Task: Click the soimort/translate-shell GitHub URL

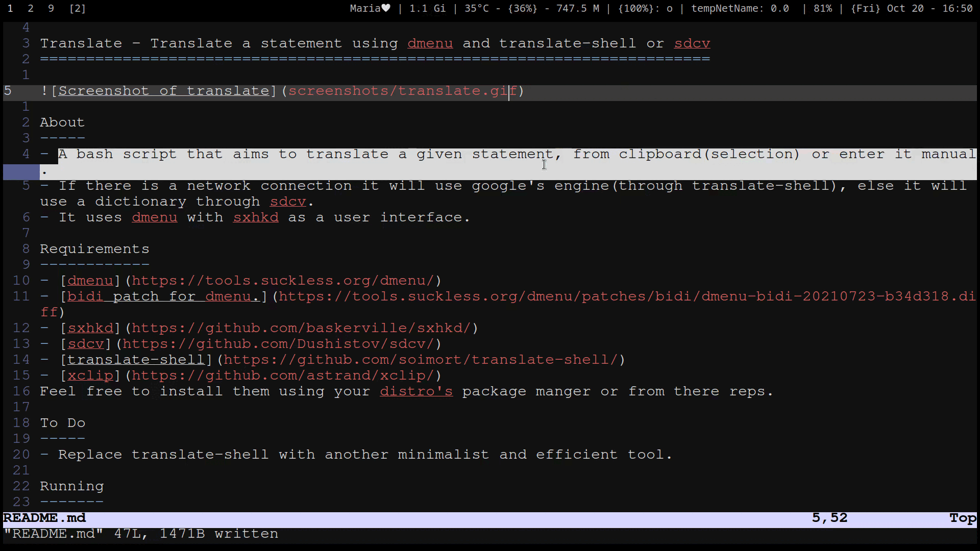Action: pyautogui.click(x=421, y=360)
